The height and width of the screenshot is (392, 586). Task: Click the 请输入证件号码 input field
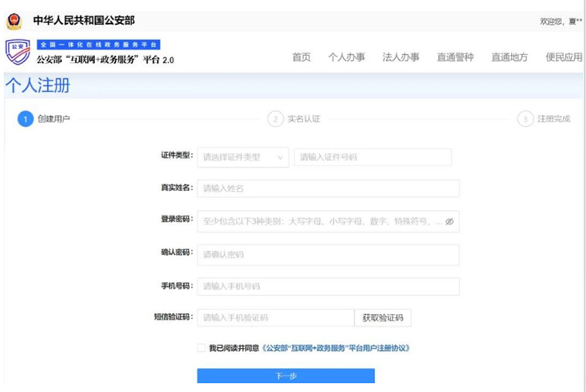pos(372,157)
